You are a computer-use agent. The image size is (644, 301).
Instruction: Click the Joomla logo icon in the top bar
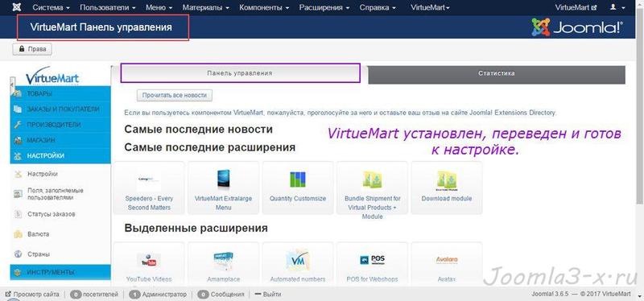coord(17,7)
